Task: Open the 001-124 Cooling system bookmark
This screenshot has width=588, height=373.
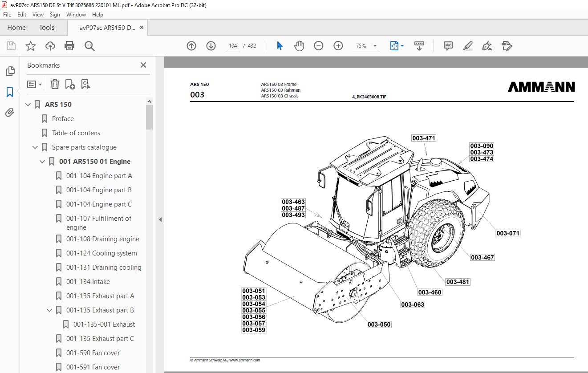Action: point(101,253)
